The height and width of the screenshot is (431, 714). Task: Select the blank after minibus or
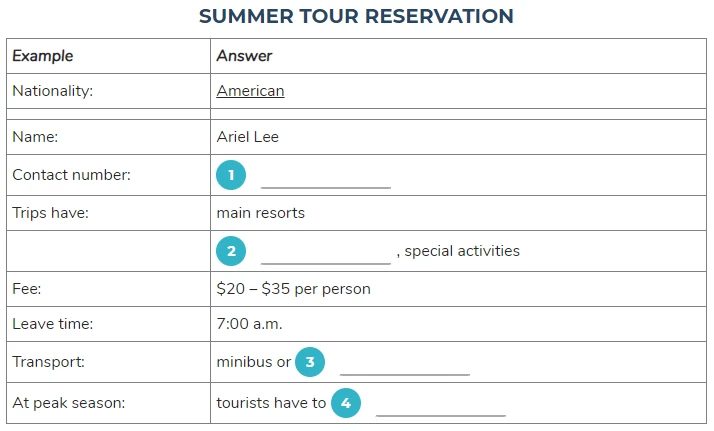coord(405,368)
